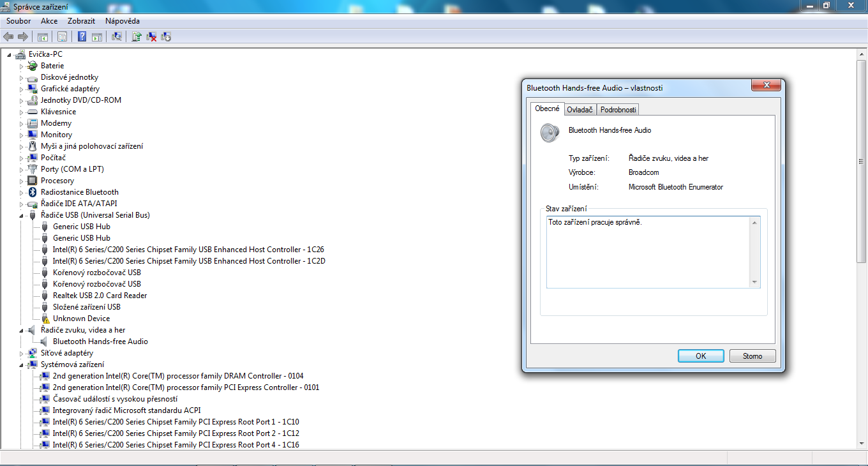The image size is (868, 466).
Task: Click the Složené zařízení USB plug icon
Action: tap(45, 307)
